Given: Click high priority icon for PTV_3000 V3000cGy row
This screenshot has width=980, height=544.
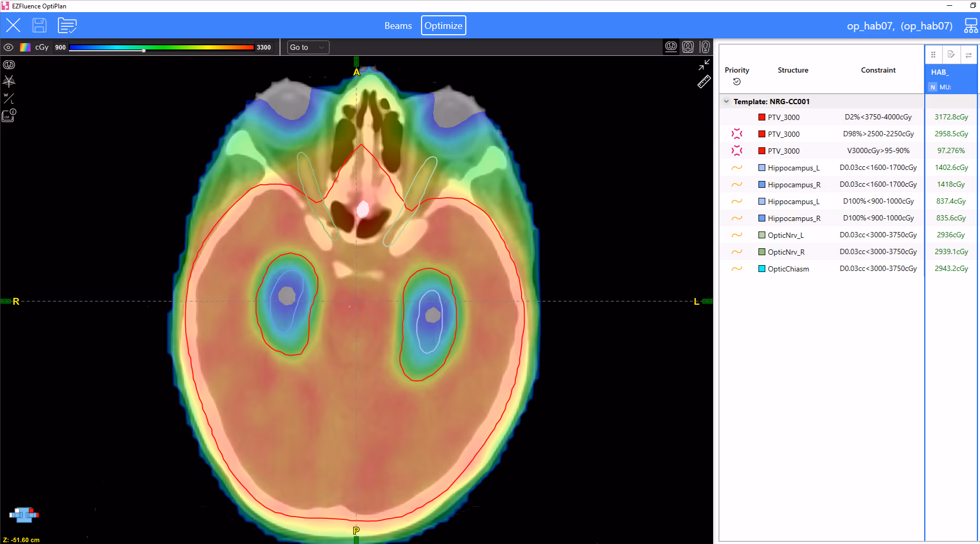Looking at the screenshot, I should (737, 150).
